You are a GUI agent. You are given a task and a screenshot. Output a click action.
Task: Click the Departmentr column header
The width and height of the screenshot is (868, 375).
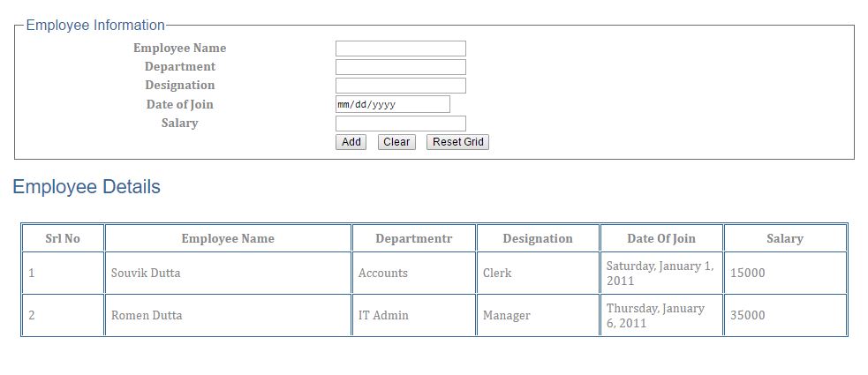[x=413, y=238]
